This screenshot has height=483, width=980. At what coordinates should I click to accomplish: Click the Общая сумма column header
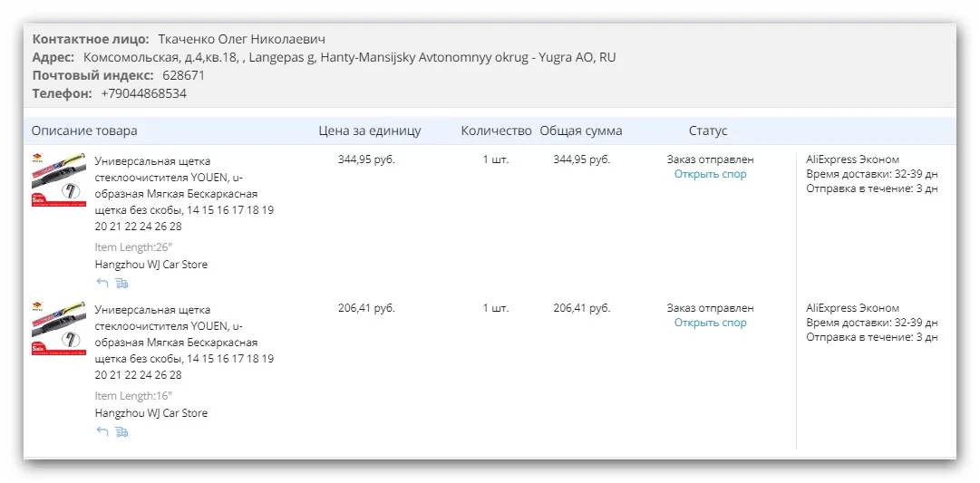coord(581,131)
